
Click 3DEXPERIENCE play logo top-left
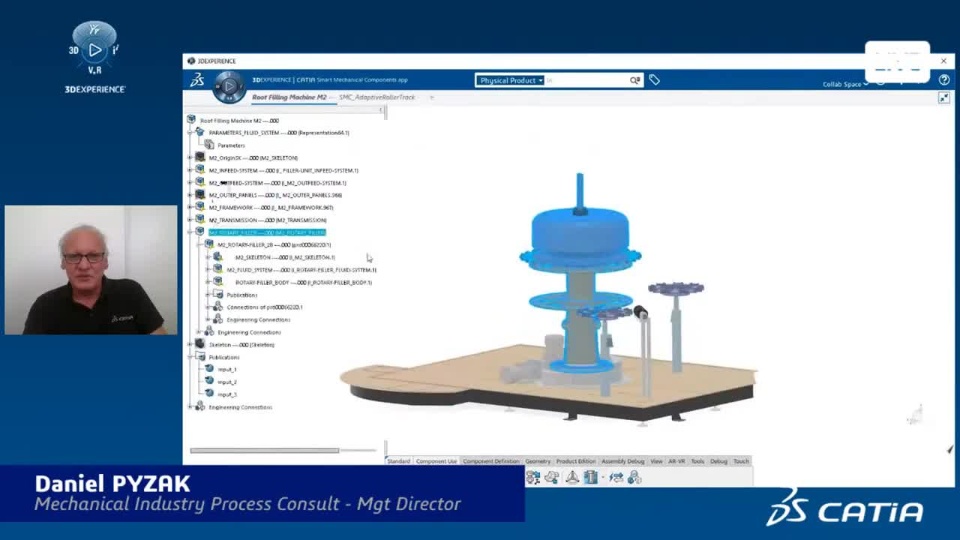(x=94, y=49)
